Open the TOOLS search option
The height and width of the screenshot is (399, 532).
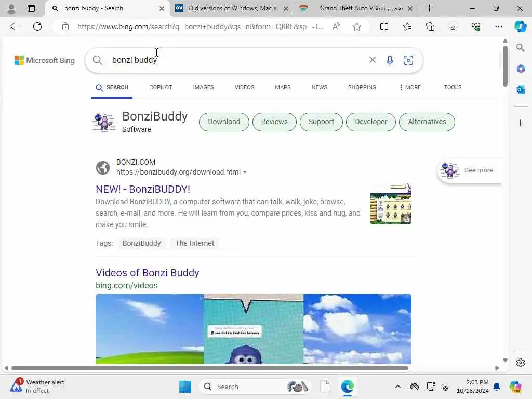click(x=453, y=87)
